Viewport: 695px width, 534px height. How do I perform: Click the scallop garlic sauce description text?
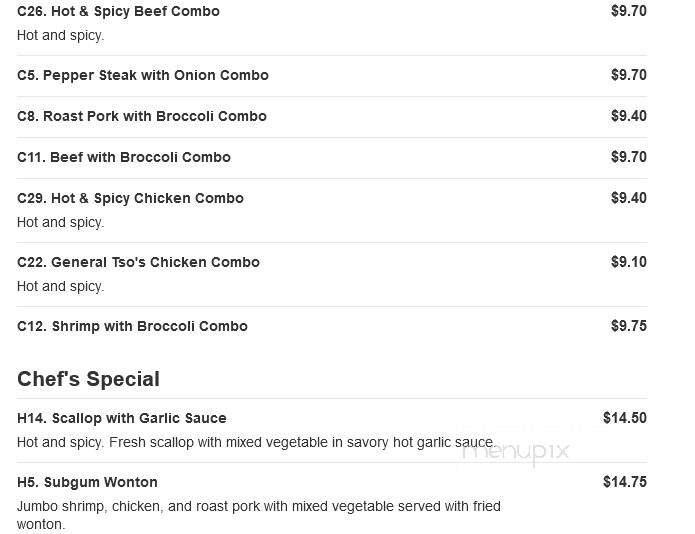pyautogui.click(x=256, y=442)
